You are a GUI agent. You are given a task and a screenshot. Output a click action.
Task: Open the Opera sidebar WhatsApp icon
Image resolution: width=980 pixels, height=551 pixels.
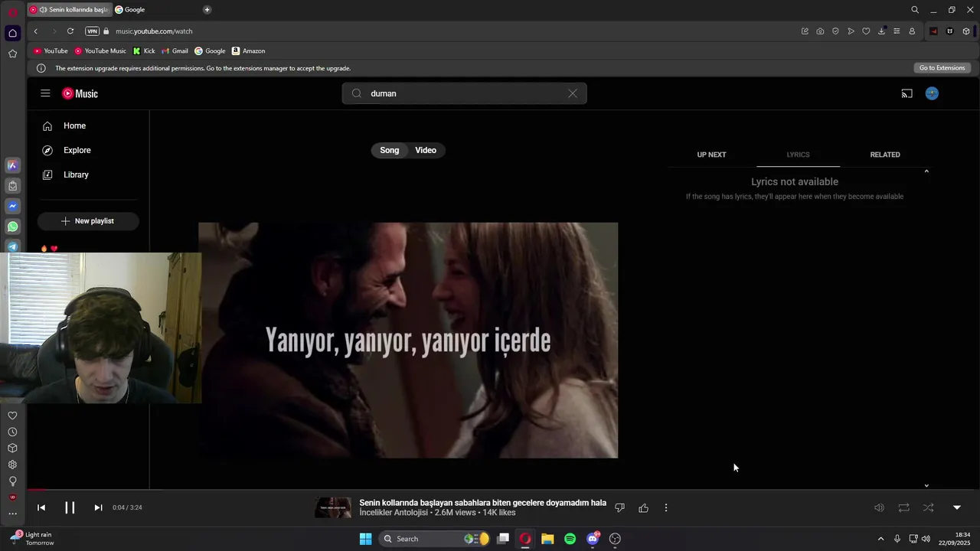[x=12, y=227]
